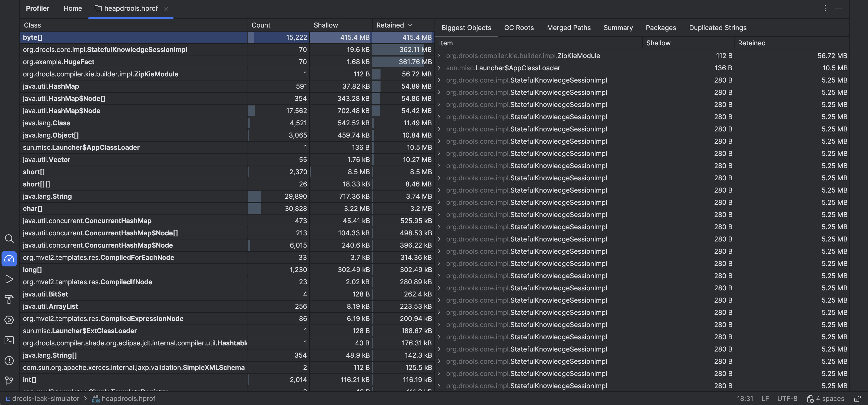Click the read-only lock icon in status bar
This screenshot has height=405, width=868.
858,399
